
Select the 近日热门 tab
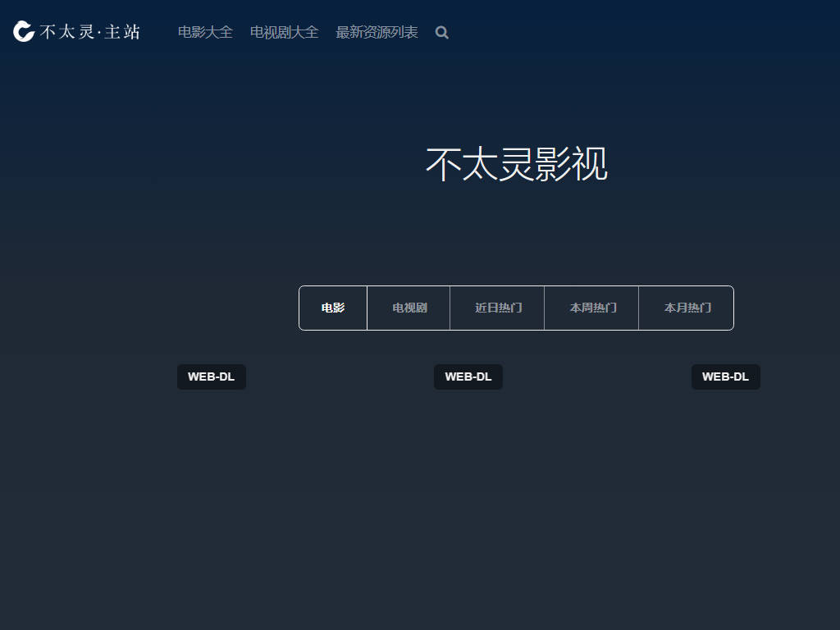click(x=496, y=308)
